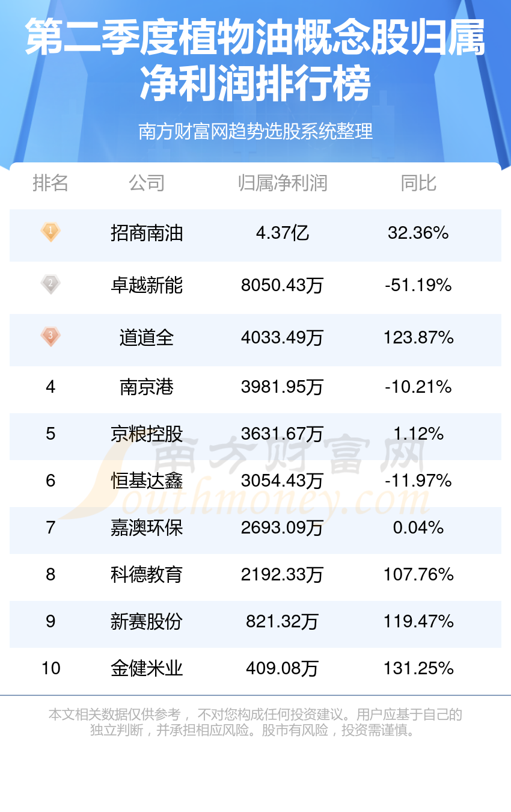The height and width of the screenshot is (812, 511).
Task: Select the 卓越新能 company name
Action: tap(147, 285)
